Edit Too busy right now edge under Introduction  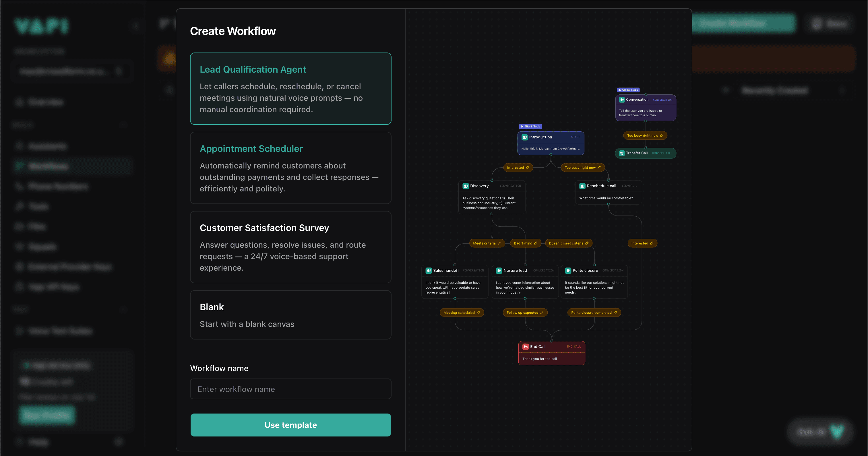pos(599,168)
